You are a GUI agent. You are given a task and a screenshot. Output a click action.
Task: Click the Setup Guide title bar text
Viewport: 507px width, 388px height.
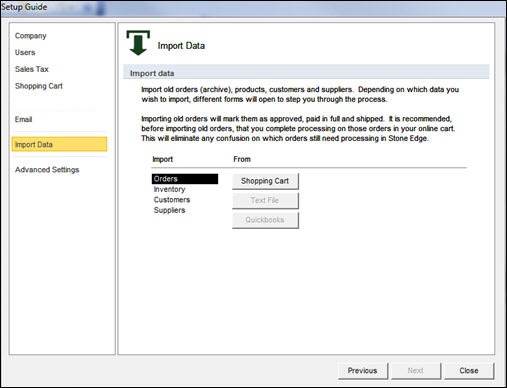(x=24, y=7)
